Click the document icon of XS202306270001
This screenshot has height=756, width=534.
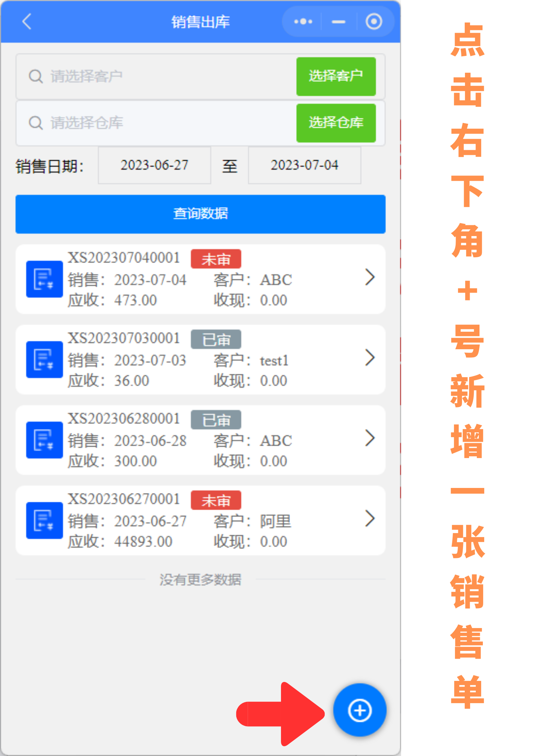tap(44, 520)
